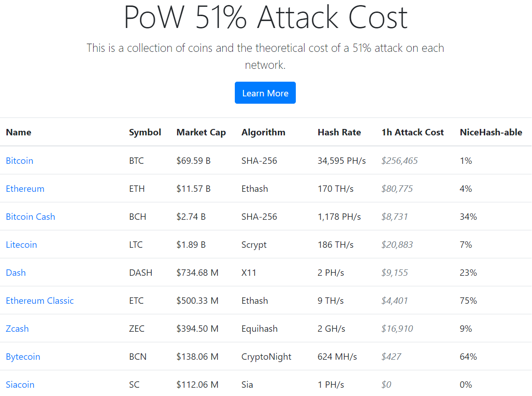
Task: Click the NiceHash-able column header
Action: click(x=491, y=132)
